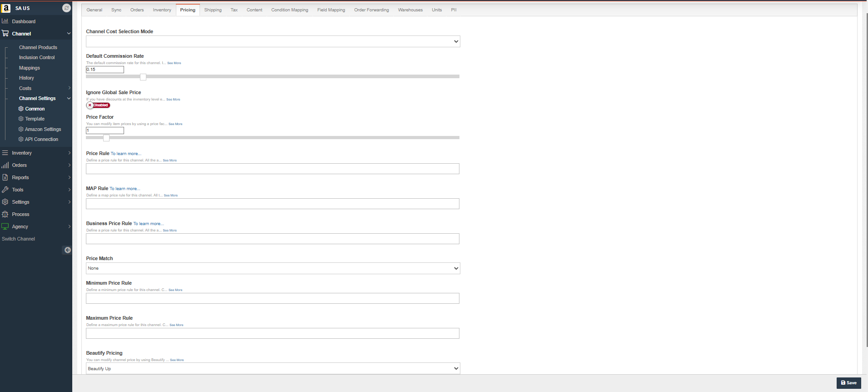Click Business Price Rule 'To learn more...' link
The image size is (868, 392).
(x=148, y=224)
